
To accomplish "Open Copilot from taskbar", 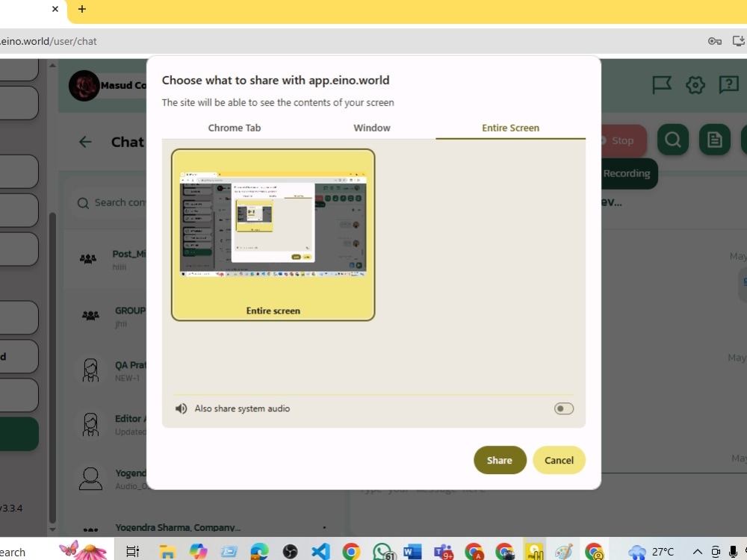I will click(x=198, y=552).
